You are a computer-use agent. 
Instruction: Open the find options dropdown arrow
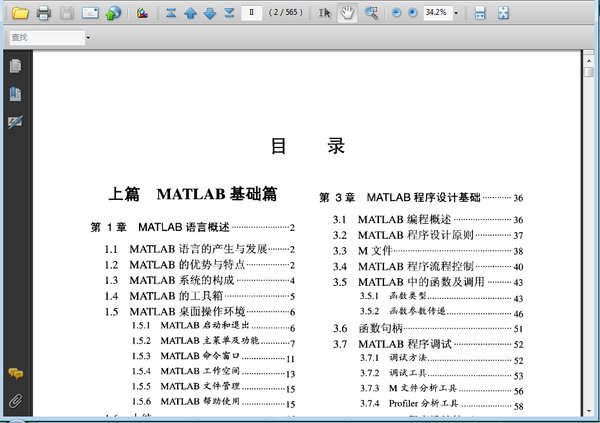[x=88, y=38]
